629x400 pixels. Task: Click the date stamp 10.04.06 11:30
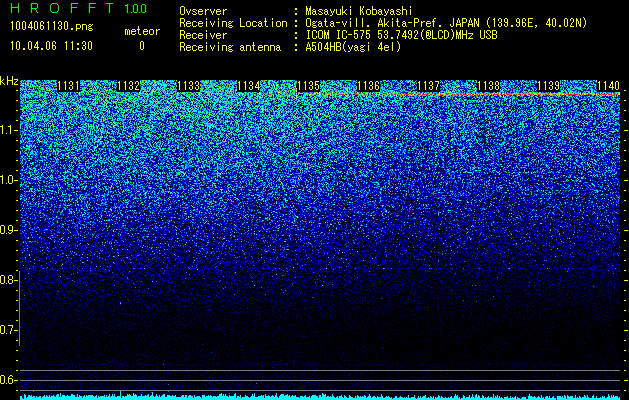point(51,46)
